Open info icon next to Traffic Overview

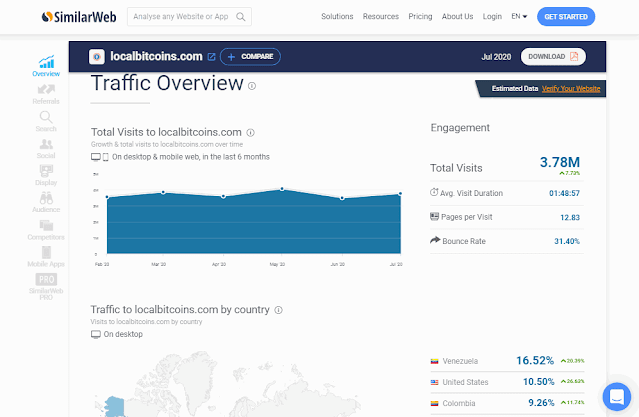252,86
